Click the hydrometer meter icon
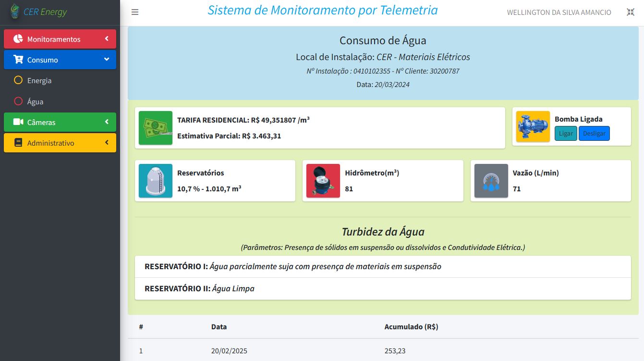The width and height of the screenshot is (644, 361). click(323, 181)
